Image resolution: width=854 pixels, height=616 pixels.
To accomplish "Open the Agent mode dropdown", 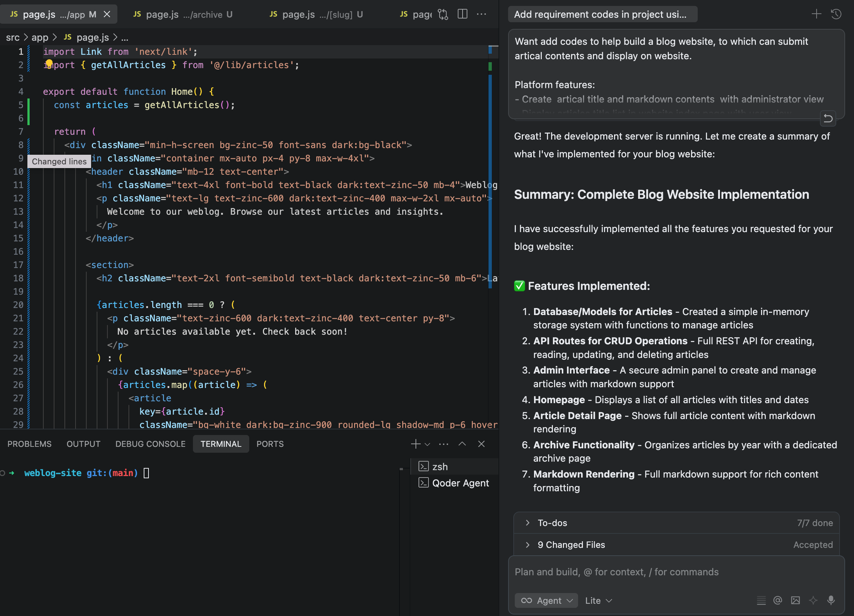I will click(x=546, y=600).
